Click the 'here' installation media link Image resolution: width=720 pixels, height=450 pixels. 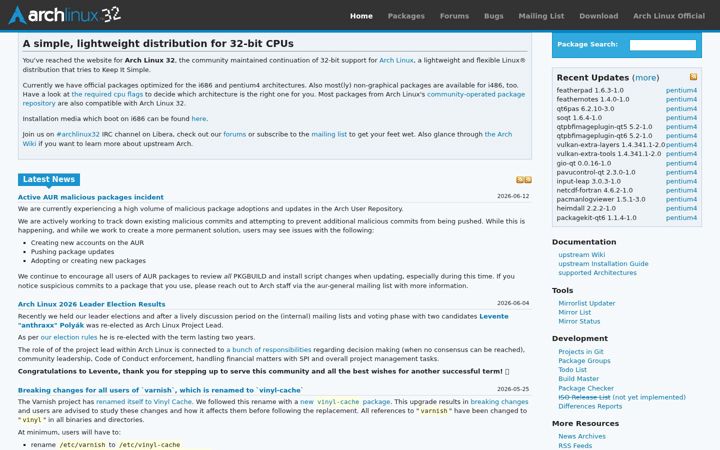(199, 118)
